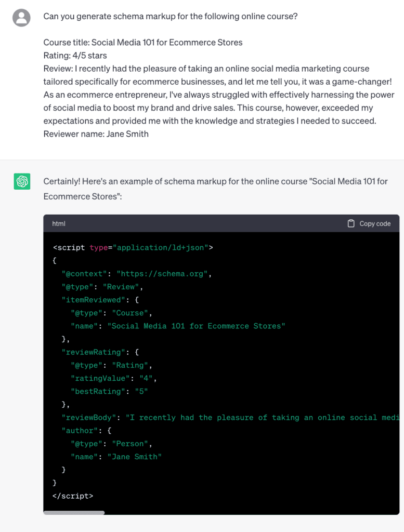Click the empty scrollbar track right of thumb
Screen dimensions: 404x532
point(250,513)
